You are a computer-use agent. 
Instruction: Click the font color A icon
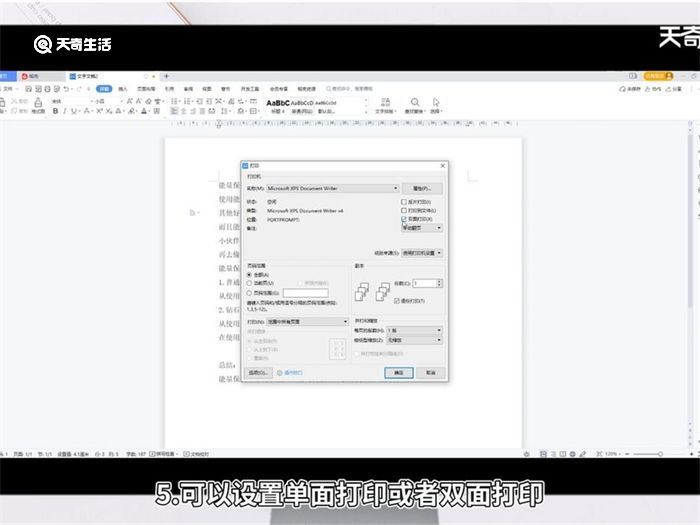click(x=144, y=111)
